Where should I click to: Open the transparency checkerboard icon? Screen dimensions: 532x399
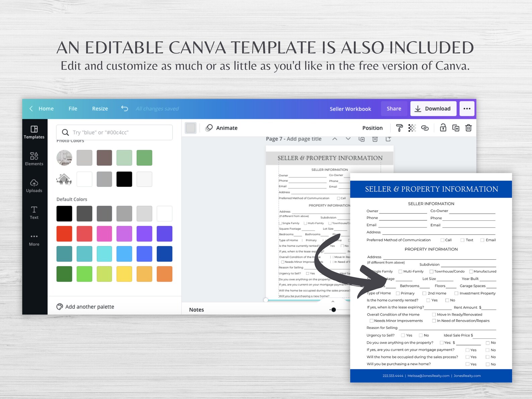412,128
